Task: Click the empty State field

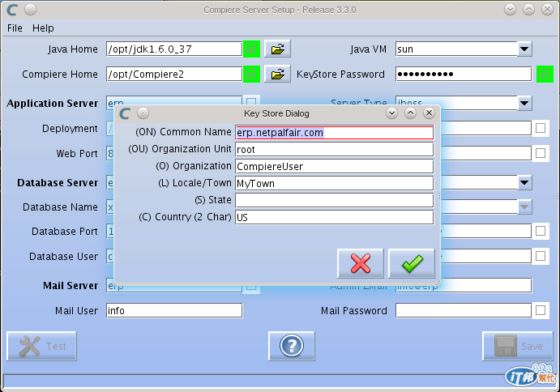Action: click(x=334, y=200)
